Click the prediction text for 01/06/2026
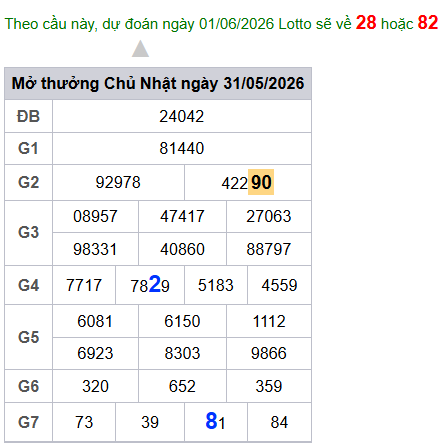 tap(221, 23)
